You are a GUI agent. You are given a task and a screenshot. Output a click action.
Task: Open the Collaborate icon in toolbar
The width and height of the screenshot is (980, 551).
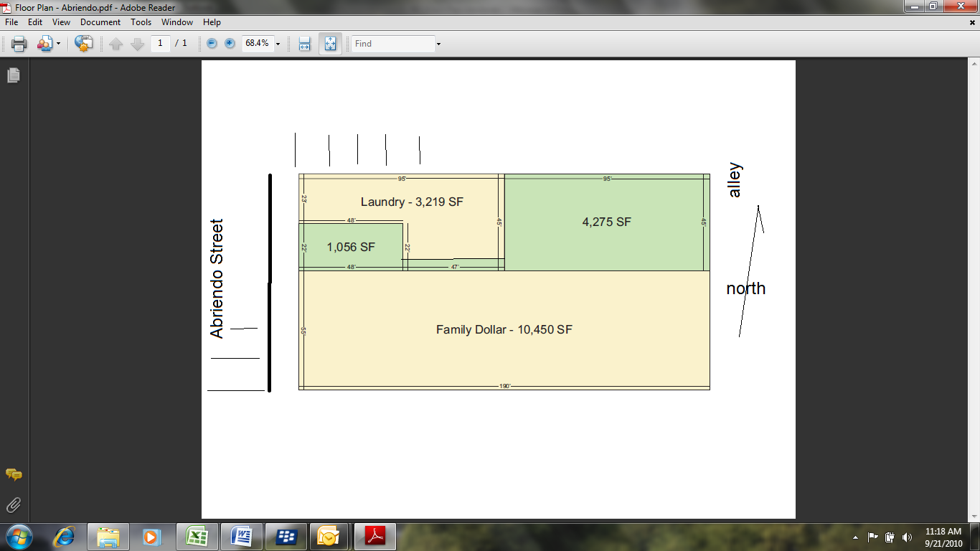click(x=44, y=44)
